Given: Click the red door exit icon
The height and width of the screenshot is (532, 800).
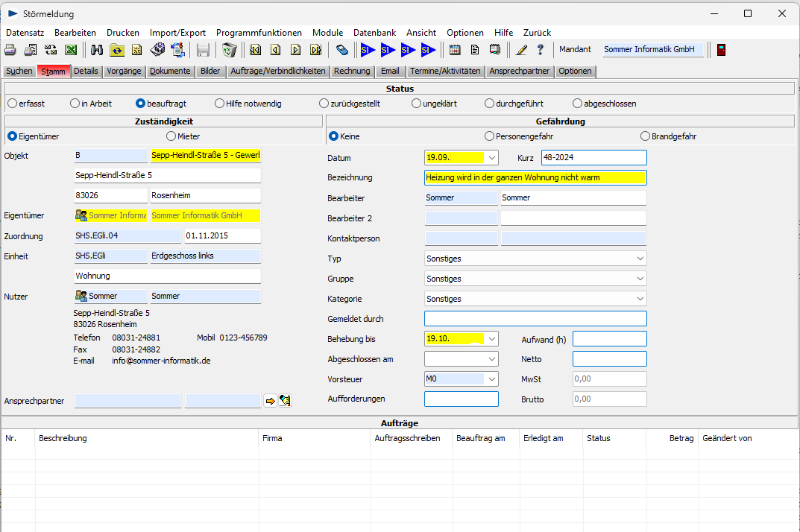Looking at the screenshot, I should [721, 50].
